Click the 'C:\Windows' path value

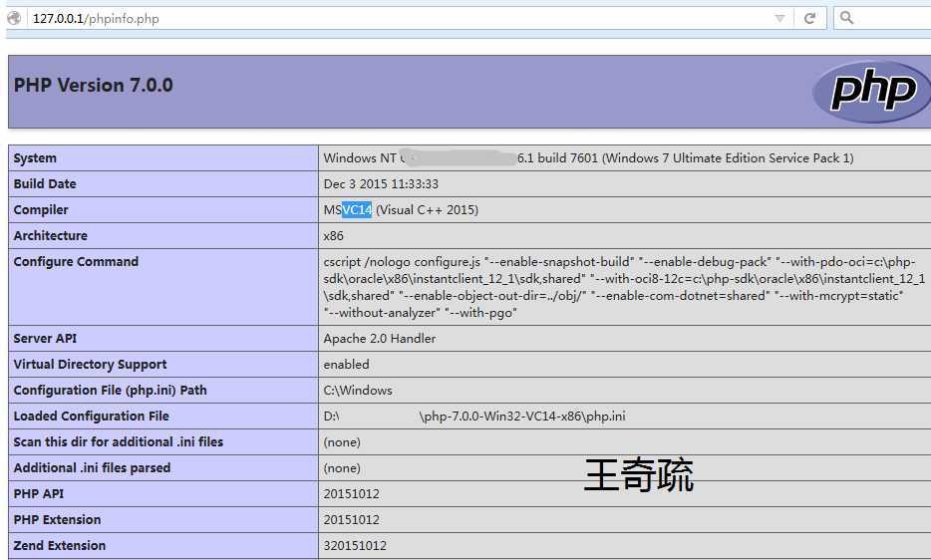(x=358, y=391)
